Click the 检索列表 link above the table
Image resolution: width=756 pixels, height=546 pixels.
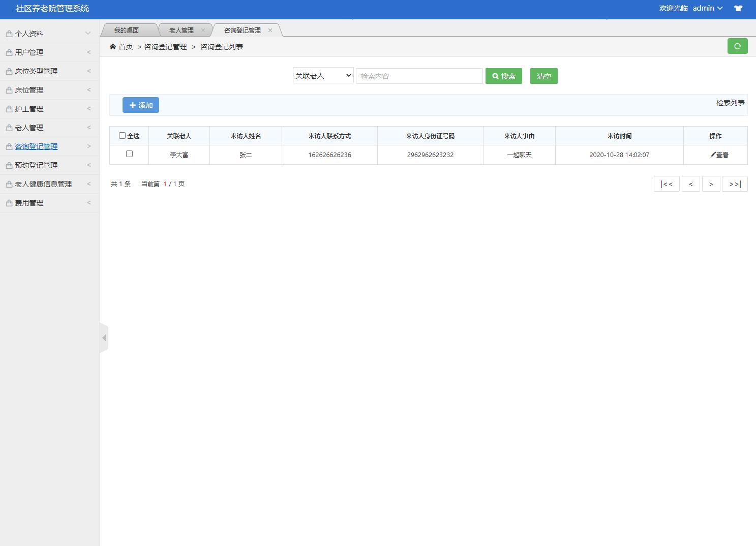tap(730, 103)
